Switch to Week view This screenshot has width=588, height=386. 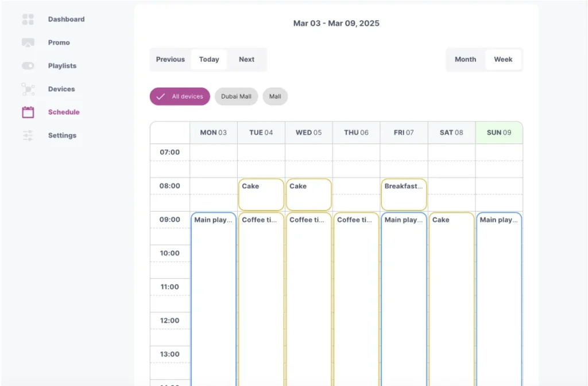click(503, 59)
